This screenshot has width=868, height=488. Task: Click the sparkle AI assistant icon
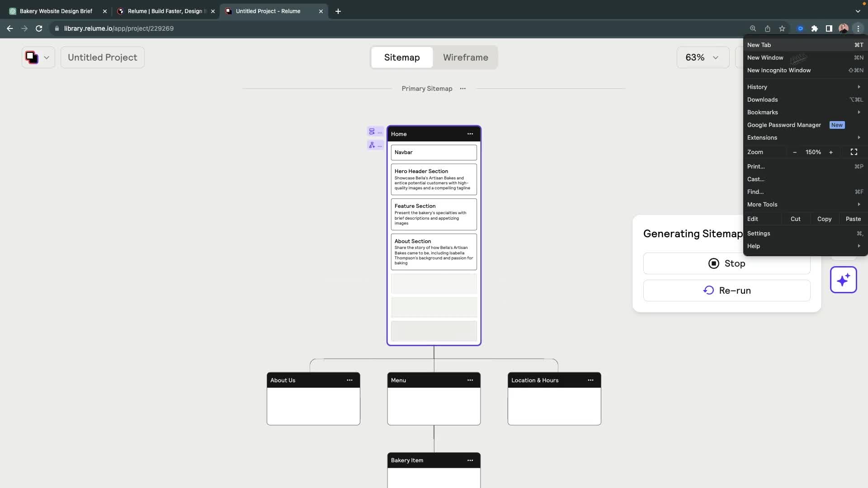point(844,280)
